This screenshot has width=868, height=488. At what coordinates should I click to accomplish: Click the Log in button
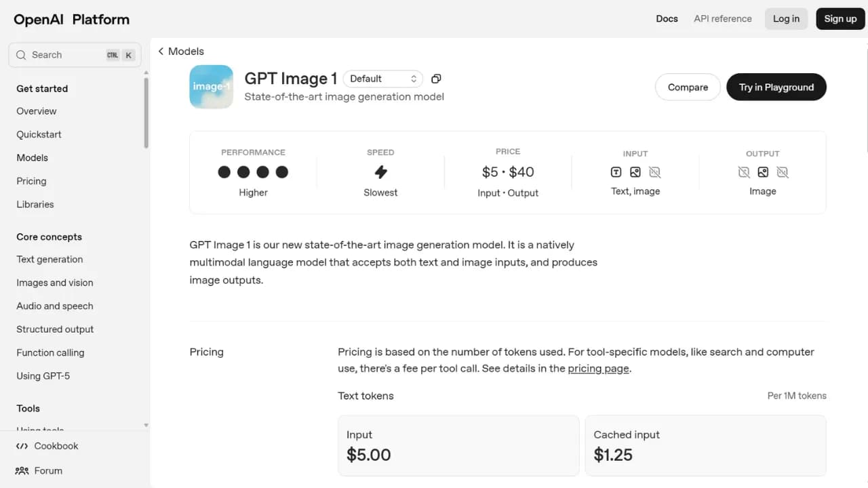[786, 19]
